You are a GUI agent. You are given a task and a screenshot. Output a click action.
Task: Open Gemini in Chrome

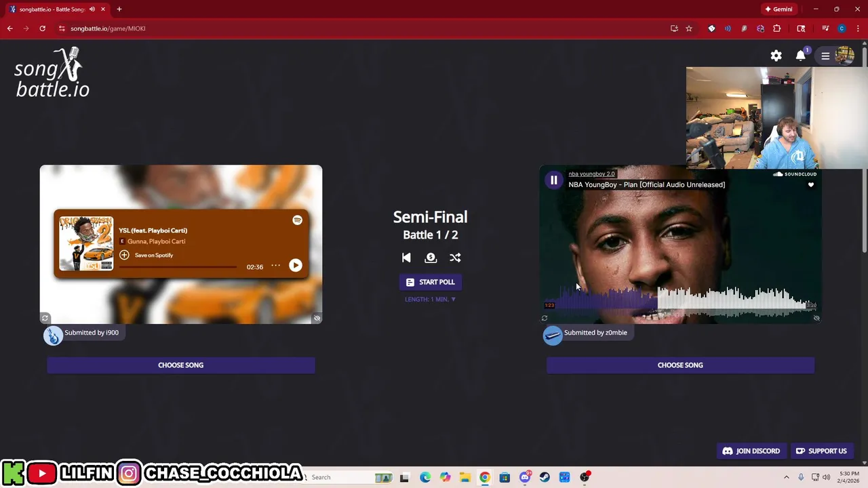click(778, 9)
